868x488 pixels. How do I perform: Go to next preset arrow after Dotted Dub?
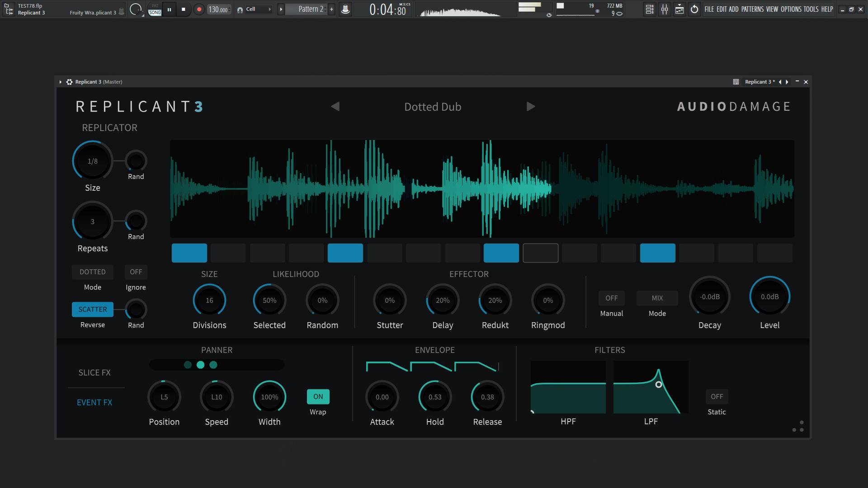tap(531, 107)
